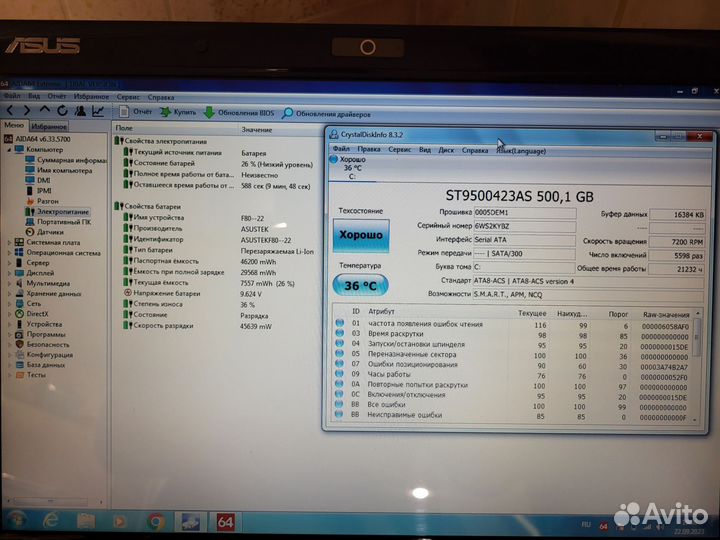
Task: Click the Хорошо health status button
Action: tap(361, 234)
